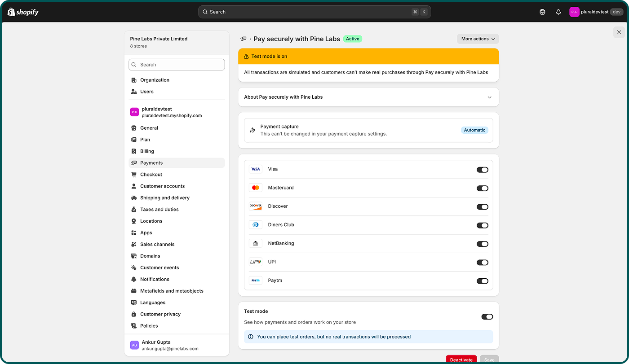Click the Test mode is on banner
Viewport: 629px width, 364px height.
tap(368, 57)
